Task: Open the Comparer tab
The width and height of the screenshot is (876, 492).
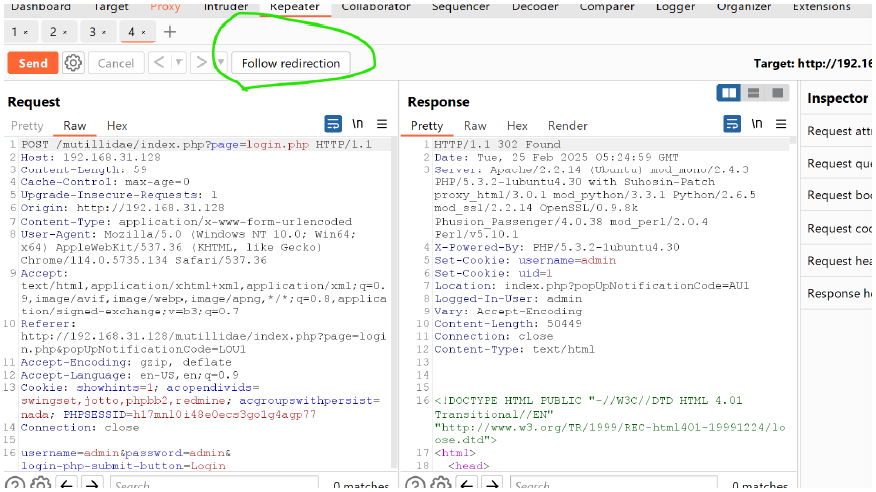Action: tap(607, 7)
